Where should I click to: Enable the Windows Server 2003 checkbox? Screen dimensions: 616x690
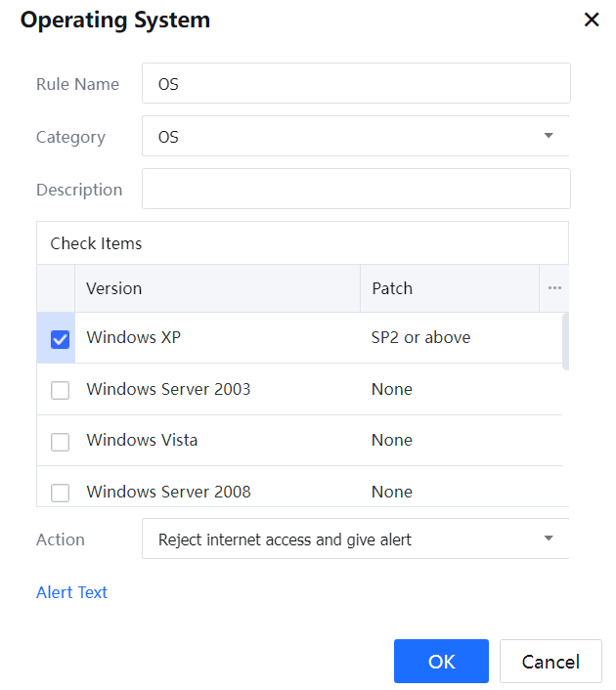(x=60, y=390)
